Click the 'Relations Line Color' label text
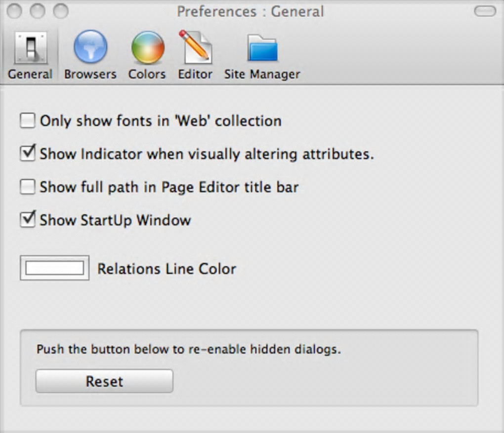504x433 pixels. click(167, 269)
